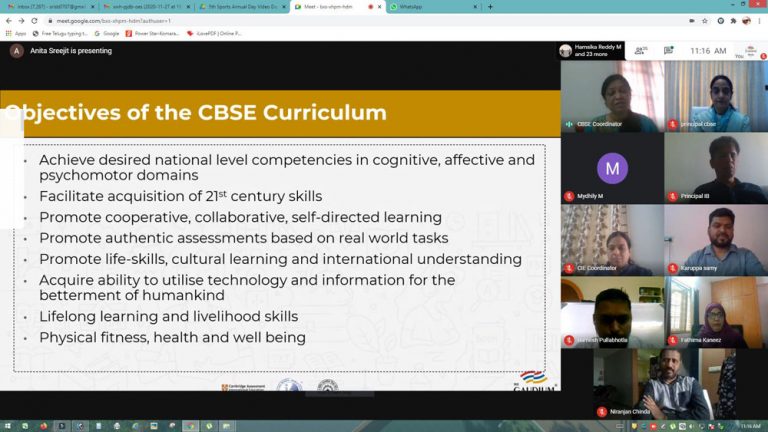768x432 pixels.
Task: Open the participants people list in Meet
Action: pos(640,51)
